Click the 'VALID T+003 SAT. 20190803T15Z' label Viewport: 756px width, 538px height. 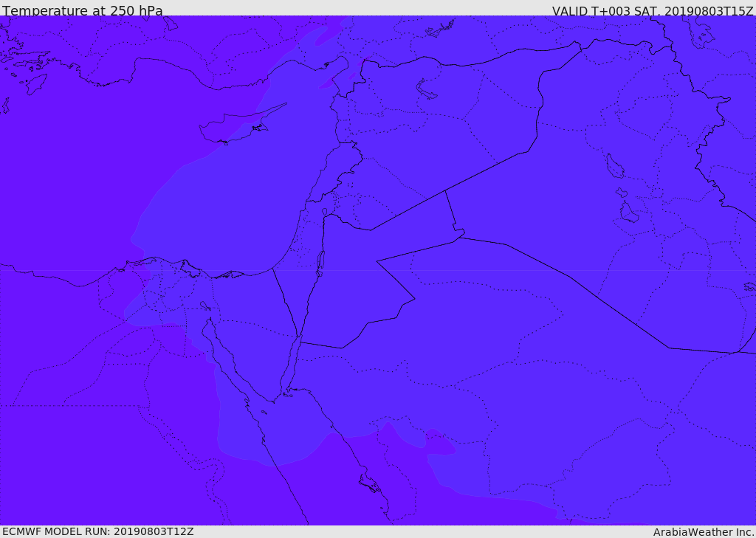pos(653,10)
